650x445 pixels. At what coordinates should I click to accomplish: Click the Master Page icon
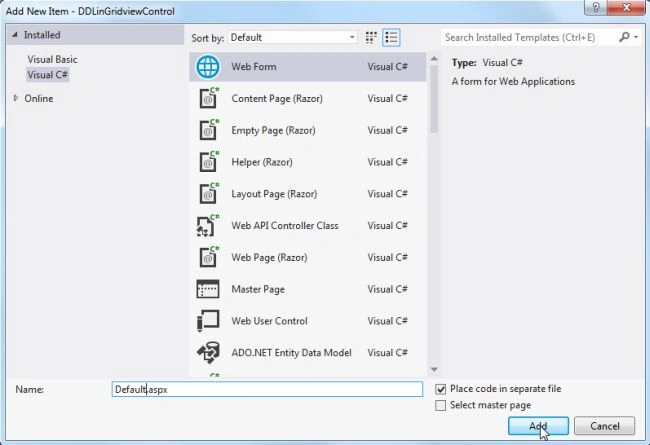click(208, 289)
